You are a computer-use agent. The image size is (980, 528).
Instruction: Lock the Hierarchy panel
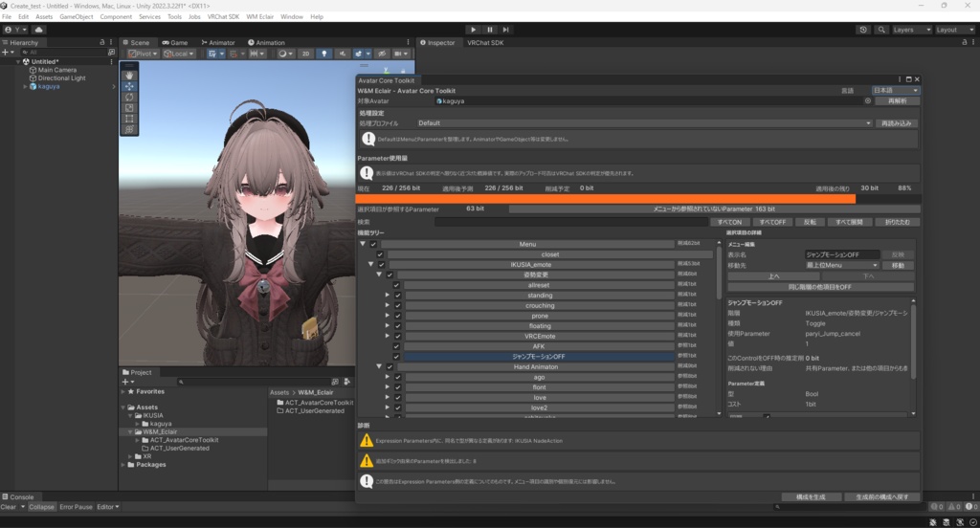point(101,42)
